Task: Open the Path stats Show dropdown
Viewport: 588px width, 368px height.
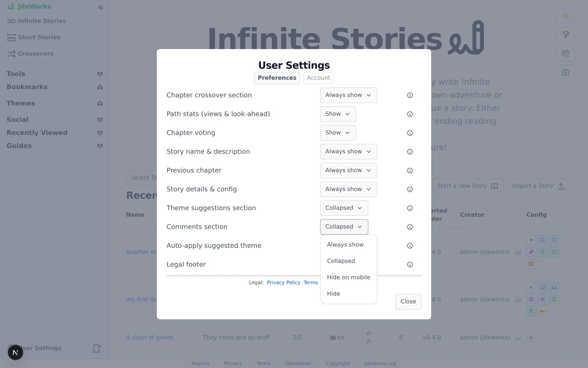Action: (x=338, y=114)
